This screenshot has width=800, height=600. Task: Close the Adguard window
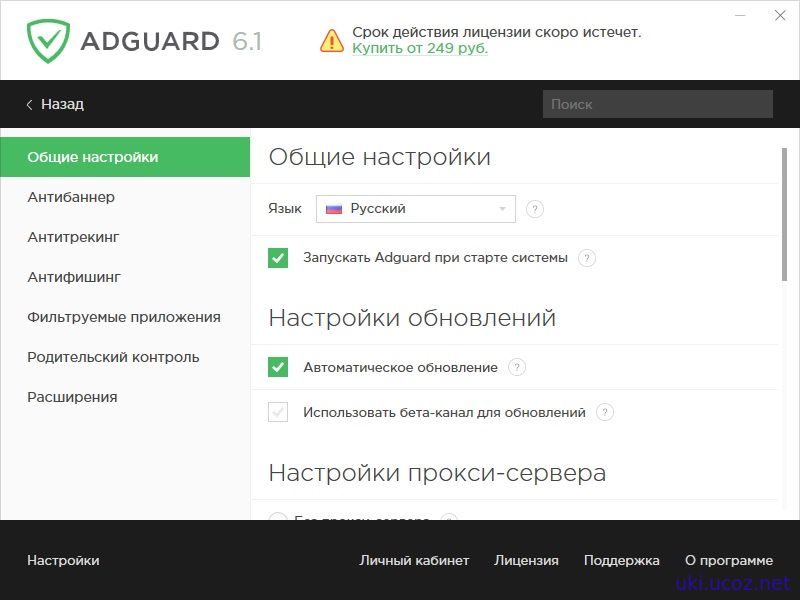tap(780, 15)
